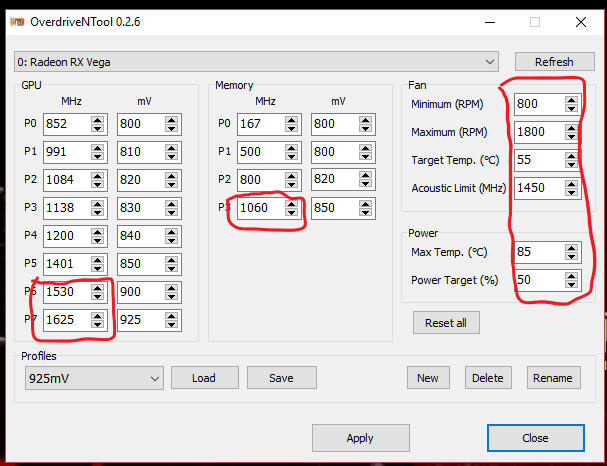Save the current profile

[281, 378]
